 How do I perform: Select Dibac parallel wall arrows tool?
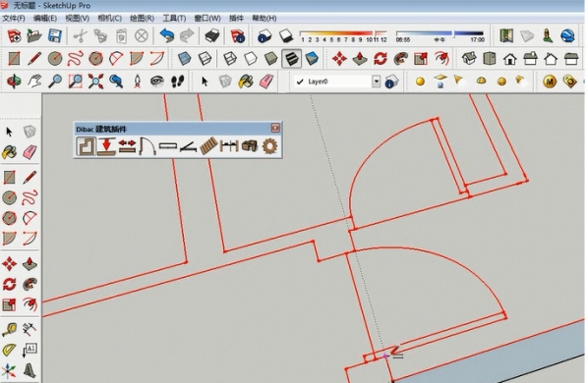[x=127, y=146]
